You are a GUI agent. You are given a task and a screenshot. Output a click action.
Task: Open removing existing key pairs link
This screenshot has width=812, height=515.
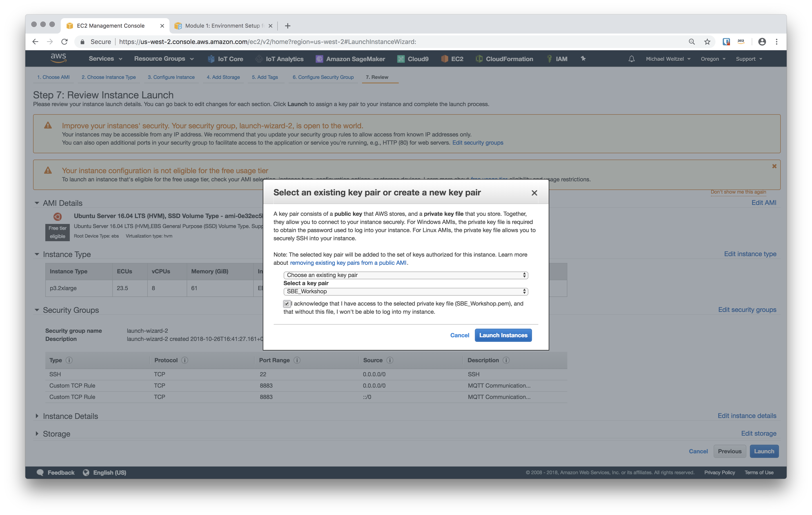click(348, 262)
